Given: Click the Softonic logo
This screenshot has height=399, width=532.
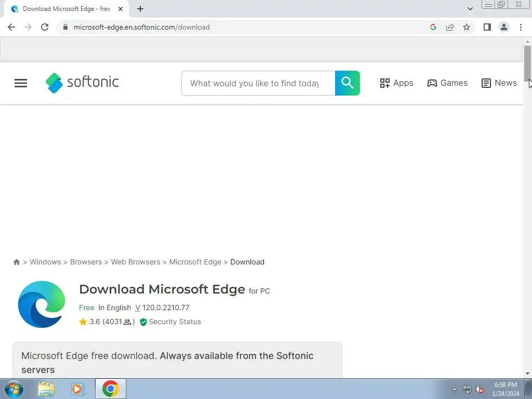Looking at the screenshot, I should click(x=82, y=83).
